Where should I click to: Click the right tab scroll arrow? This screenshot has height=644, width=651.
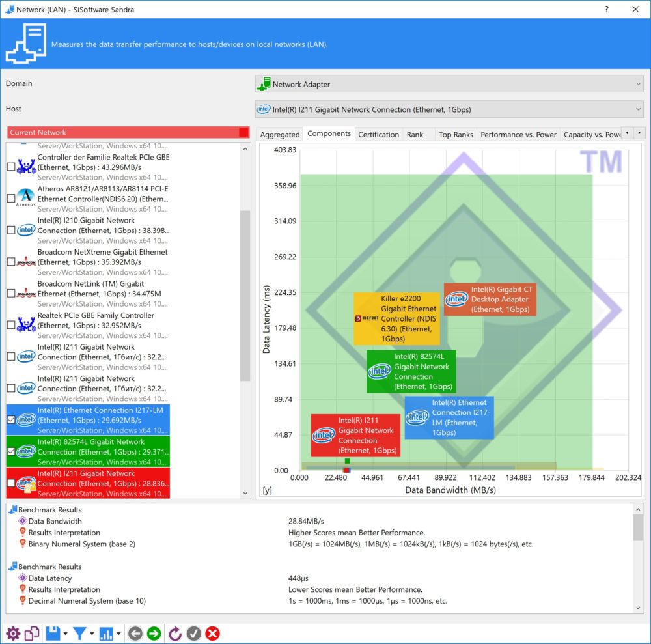[x=639, y=133]
